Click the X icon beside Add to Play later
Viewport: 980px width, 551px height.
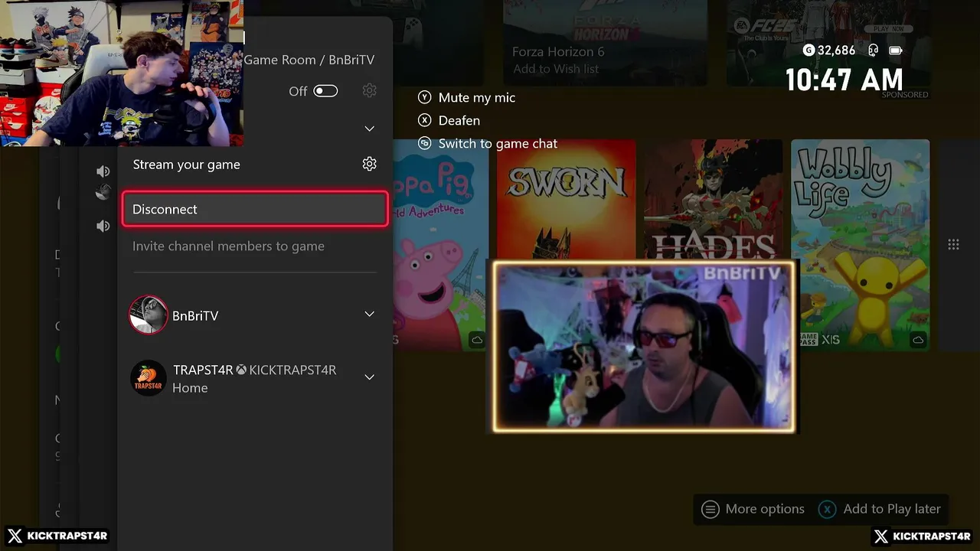pos(827,509)
